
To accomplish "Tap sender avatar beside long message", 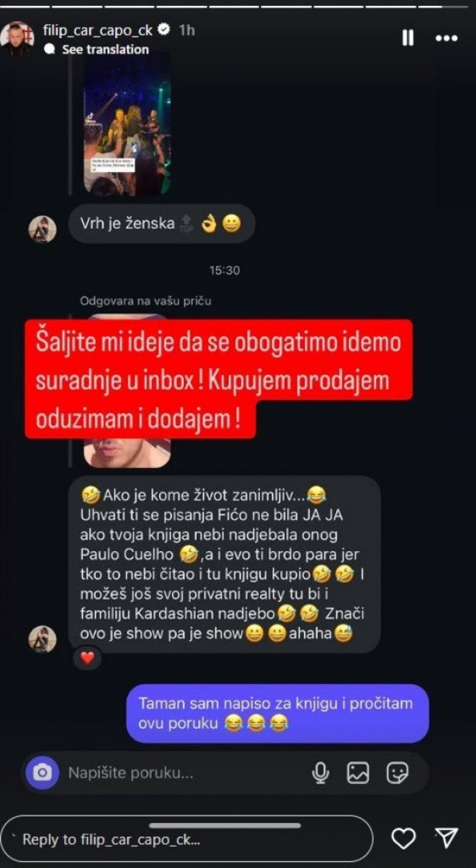I will pyautogui.click(x=42, y=639).
